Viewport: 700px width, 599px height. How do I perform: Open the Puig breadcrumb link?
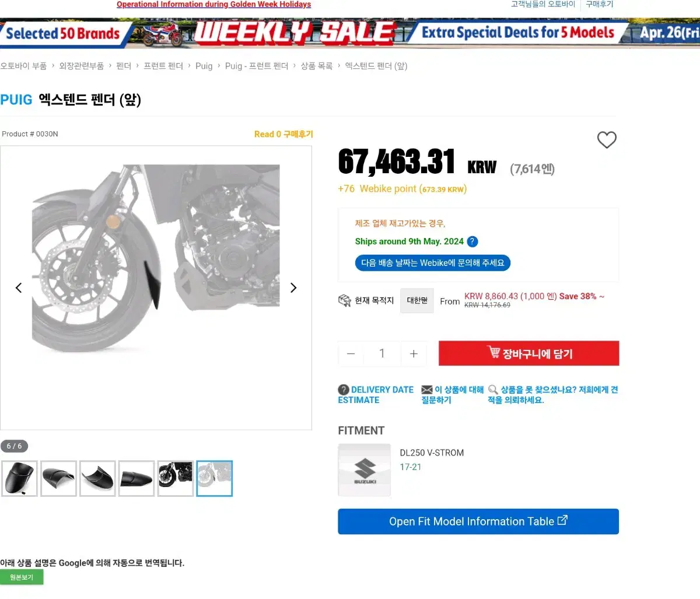(x=204, y=66)
